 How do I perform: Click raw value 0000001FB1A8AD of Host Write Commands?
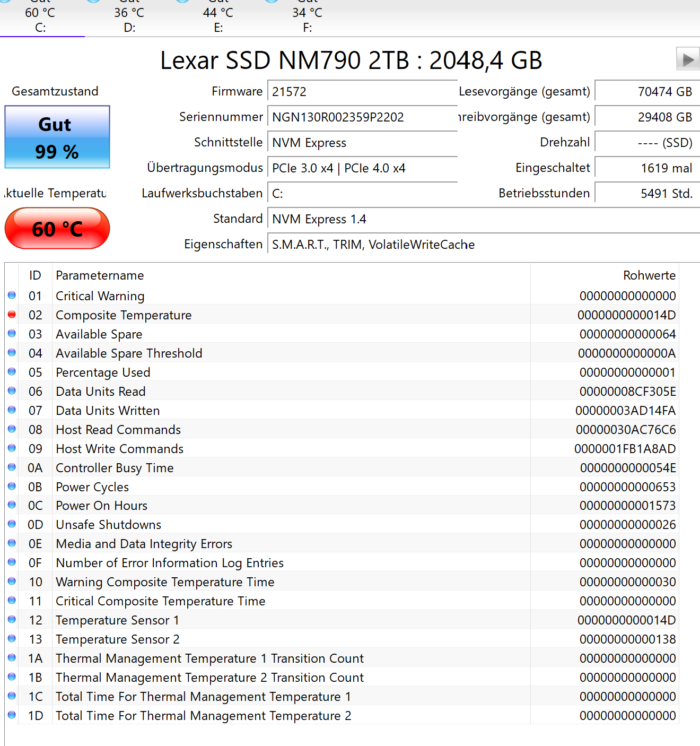click(x=625, y=449)
